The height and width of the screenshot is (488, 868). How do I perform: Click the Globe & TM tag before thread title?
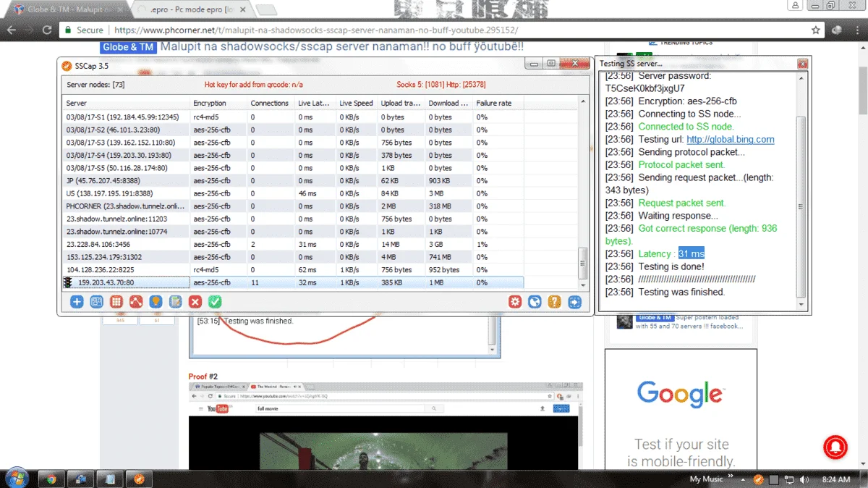(129, 47)
